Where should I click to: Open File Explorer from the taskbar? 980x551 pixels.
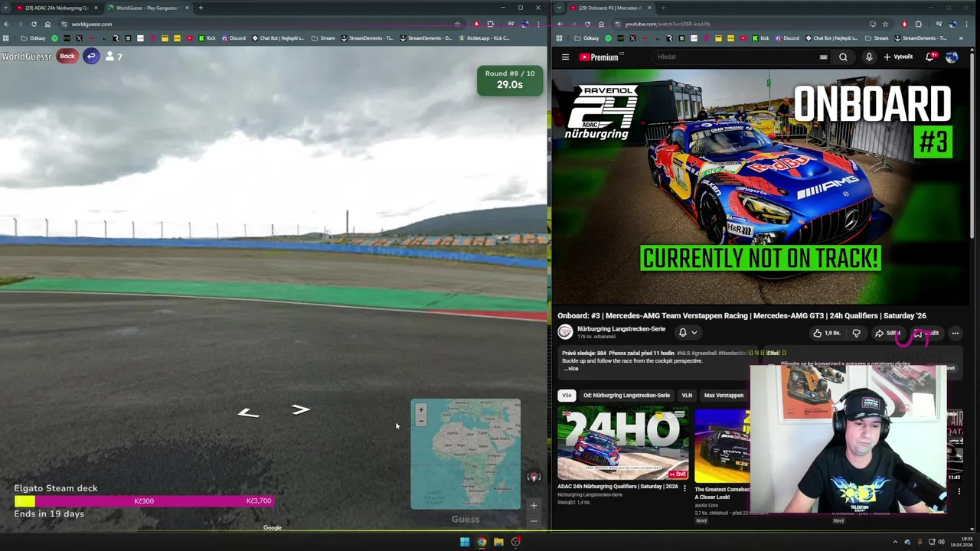498,542
